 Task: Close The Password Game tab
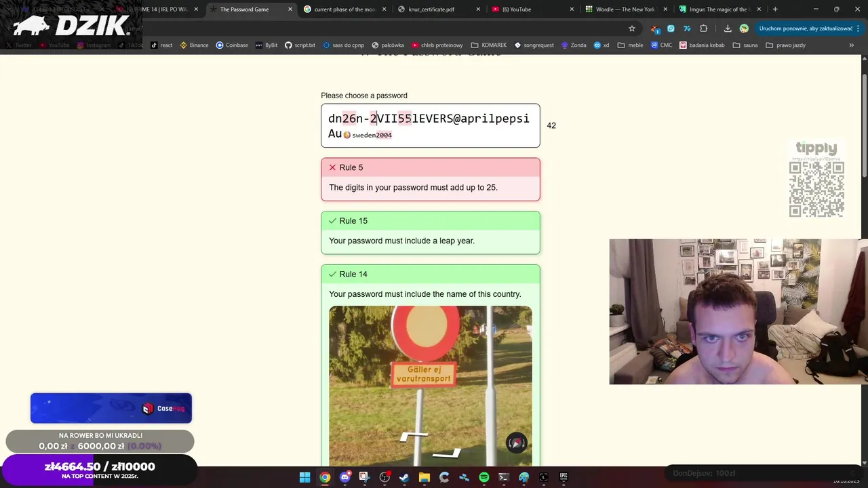pos(290,9)
